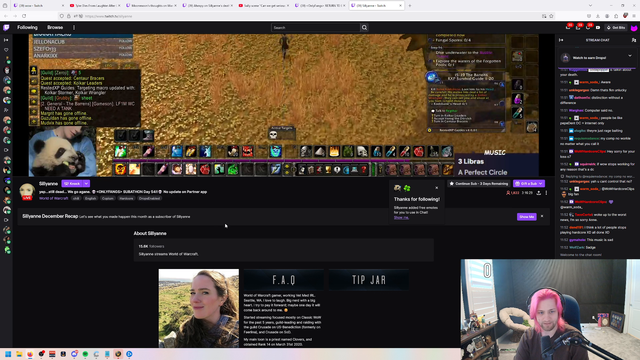Click the Twitch logo home icon
This screenshot has height=360, width=640.
pos(6,27)
